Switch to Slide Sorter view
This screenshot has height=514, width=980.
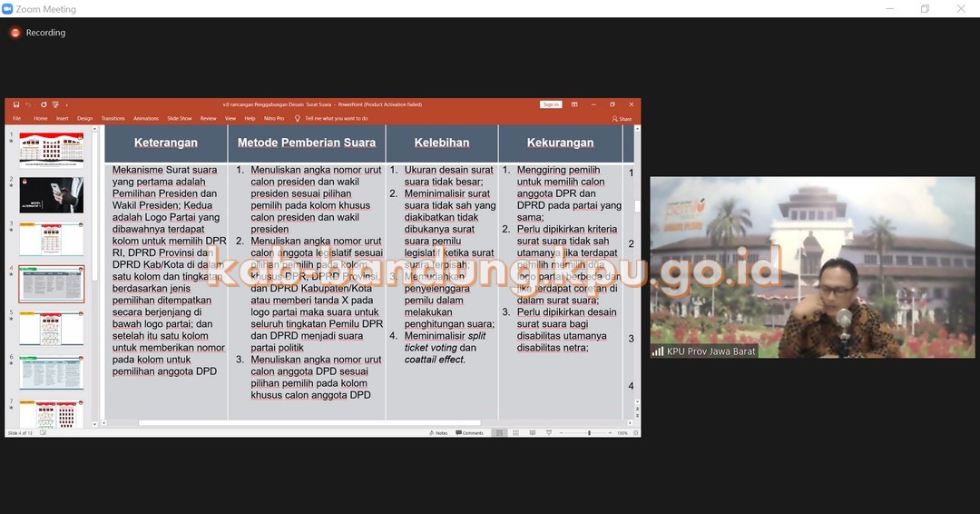click(514, 433)
